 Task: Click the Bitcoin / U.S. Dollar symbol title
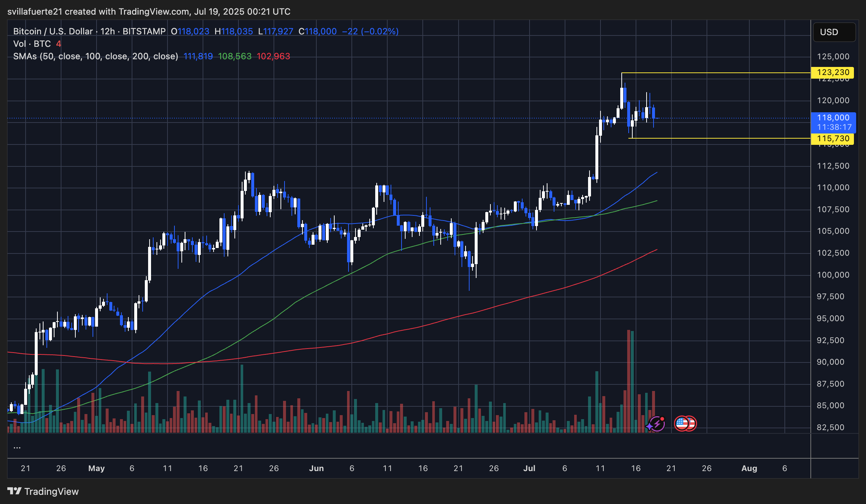coord(53,31)
